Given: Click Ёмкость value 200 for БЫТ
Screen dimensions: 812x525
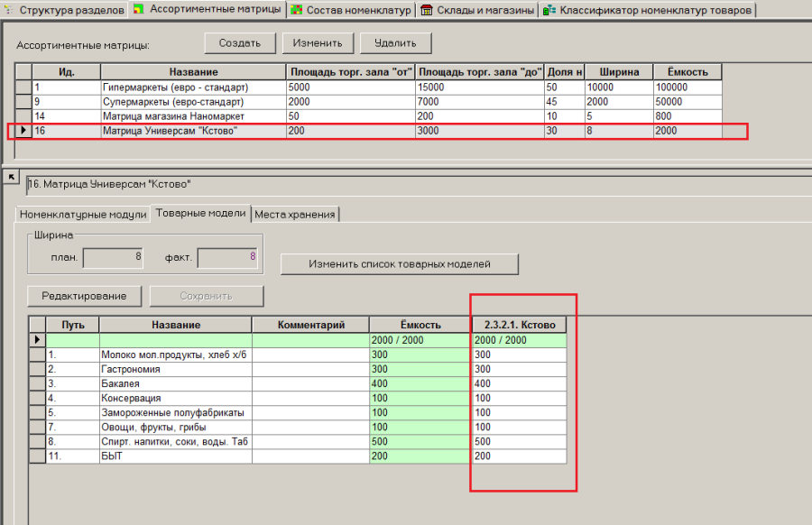Looking at the screenshot, I should click(x=420, y=456).
